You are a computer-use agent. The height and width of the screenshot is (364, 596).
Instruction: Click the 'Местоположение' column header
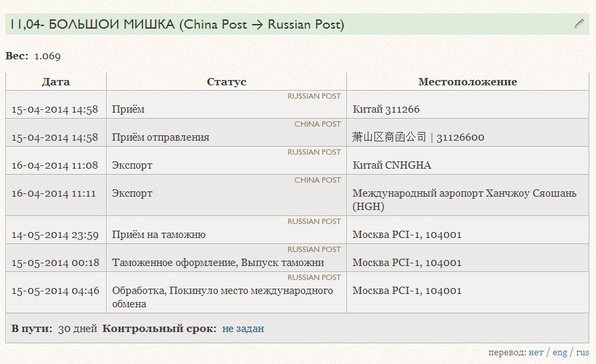coord(468,82)
